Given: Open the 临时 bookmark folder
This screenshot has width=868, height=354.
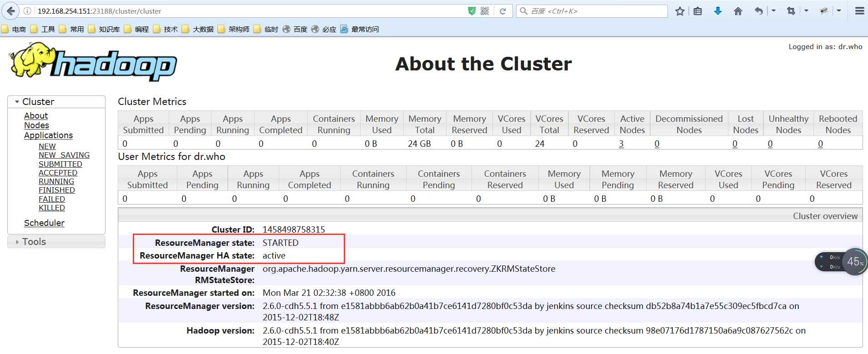Looking at the screenshot, I should pyautogui.click(x=266, y=29).
